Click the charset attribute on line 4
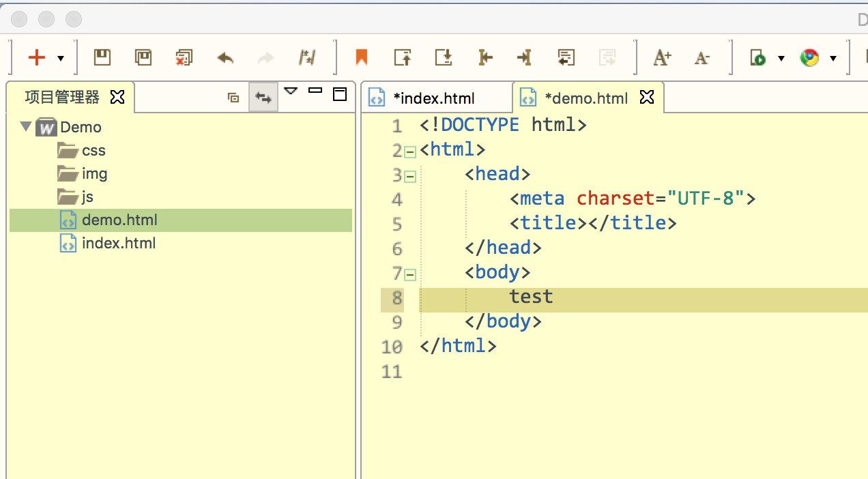Screen dimensions: 868x479 [616, 199]
